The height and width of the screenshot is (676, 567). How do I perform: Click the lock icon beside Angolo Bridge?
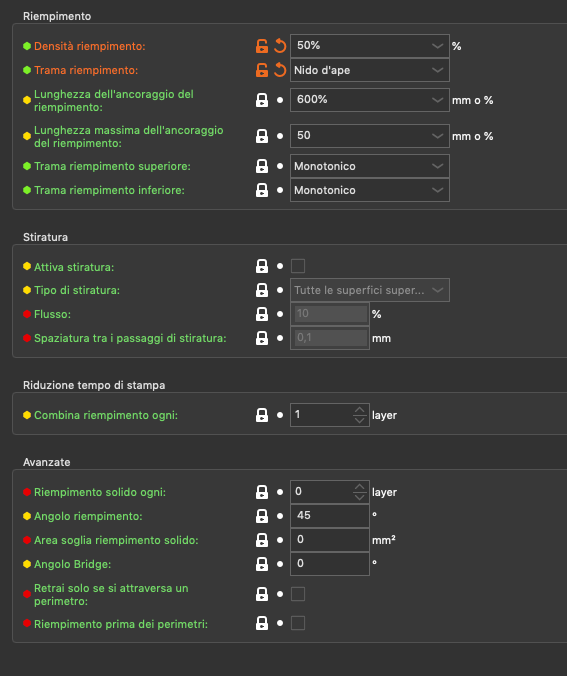pos(262,564)
